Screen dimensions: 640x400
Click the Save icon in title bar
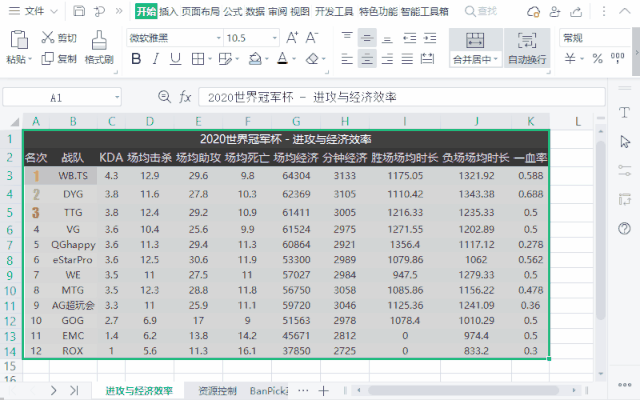(79, 11)
